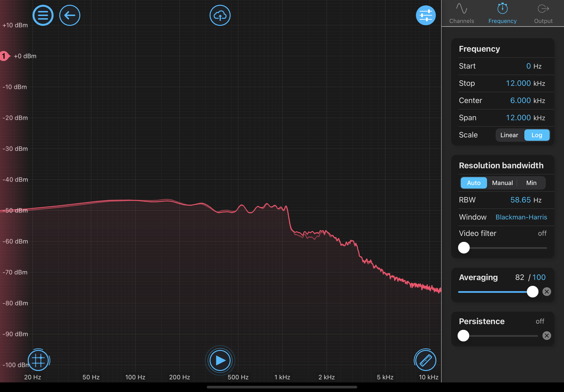
Task: Select Manual resolution bandwidth
Action: tap(502, 183)
